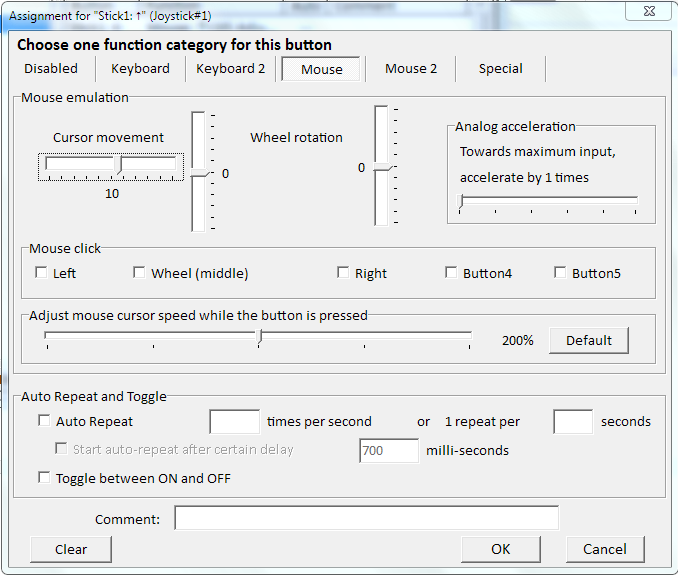Turn on Auto Repeat

tap(44, 422)
